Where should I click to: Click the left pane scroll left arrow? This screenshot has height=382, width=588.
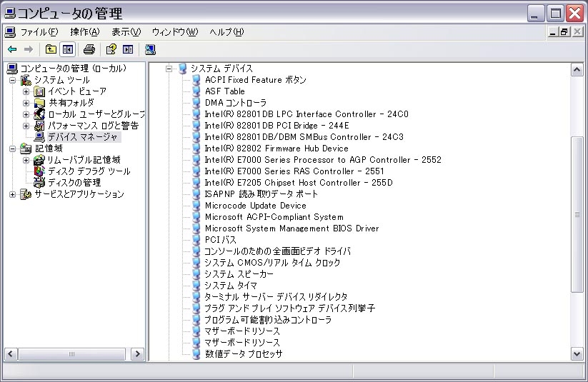pyautogui.click(x=11, y=354)
